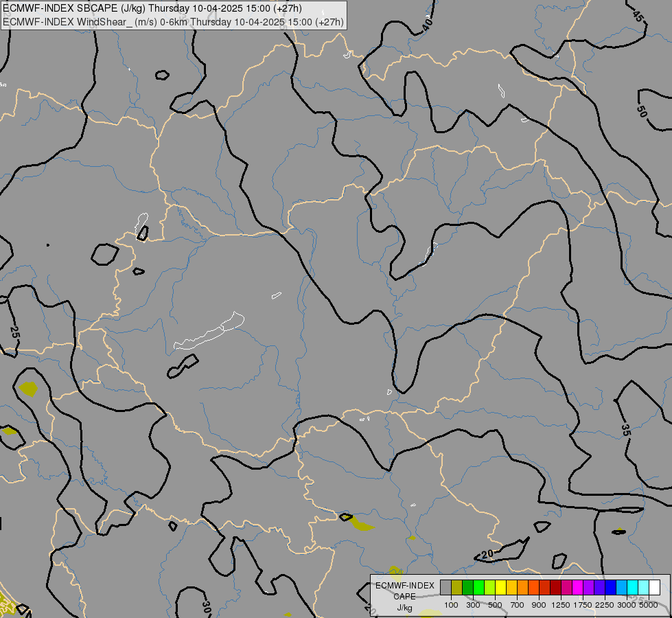Click the gray swatch in CAPE legend
The image size is (672, 618).
[445, 588]
